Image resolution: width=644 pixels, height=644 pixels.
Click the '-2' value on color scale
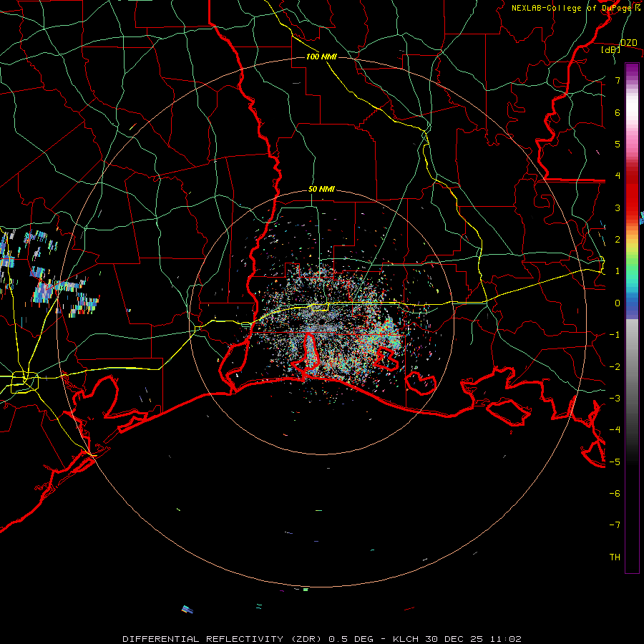pos(615,367)
